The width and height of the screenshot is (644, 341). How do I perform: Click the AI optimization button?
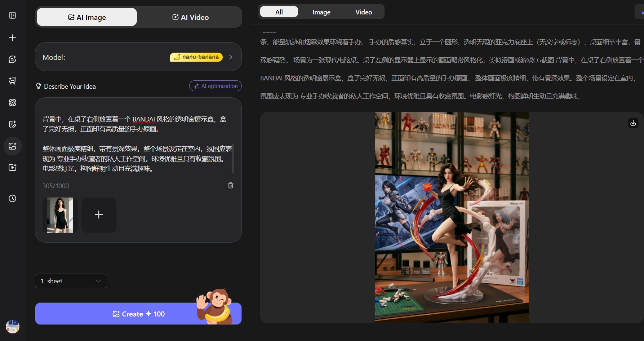pos(216,86)
